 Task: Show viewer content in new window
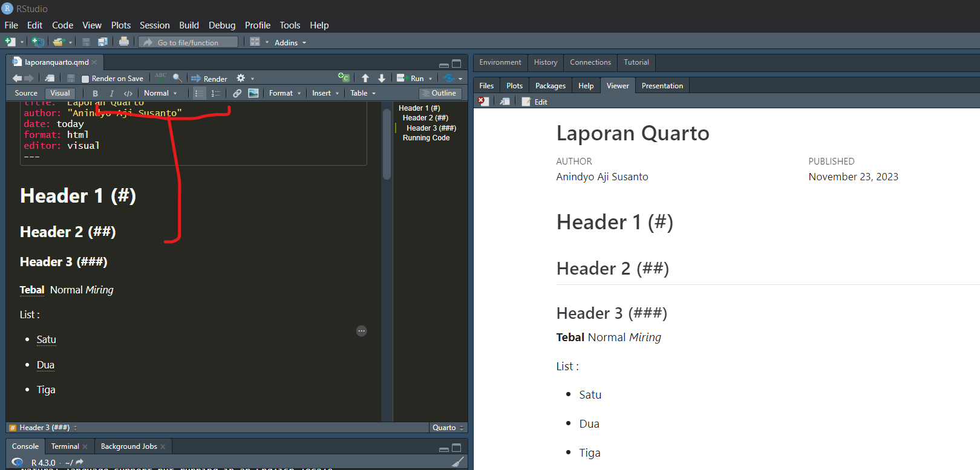coord(505,102)
